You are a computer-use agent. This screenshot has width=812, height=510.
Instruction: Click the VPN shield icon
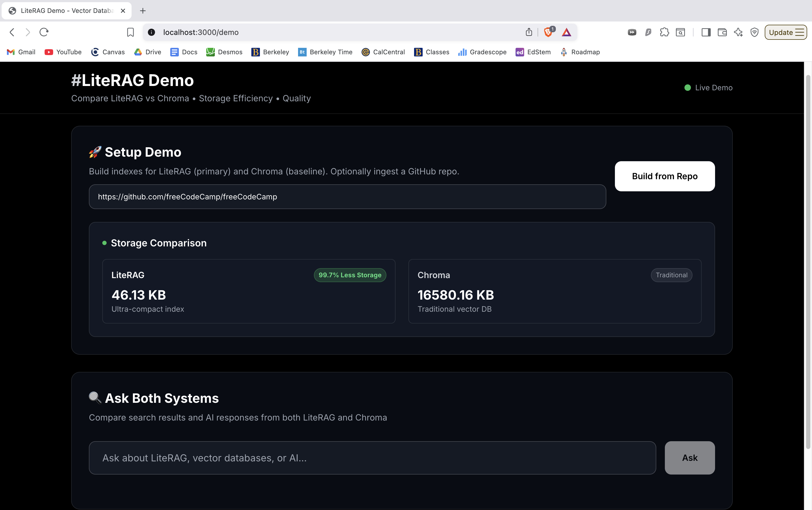754,32
